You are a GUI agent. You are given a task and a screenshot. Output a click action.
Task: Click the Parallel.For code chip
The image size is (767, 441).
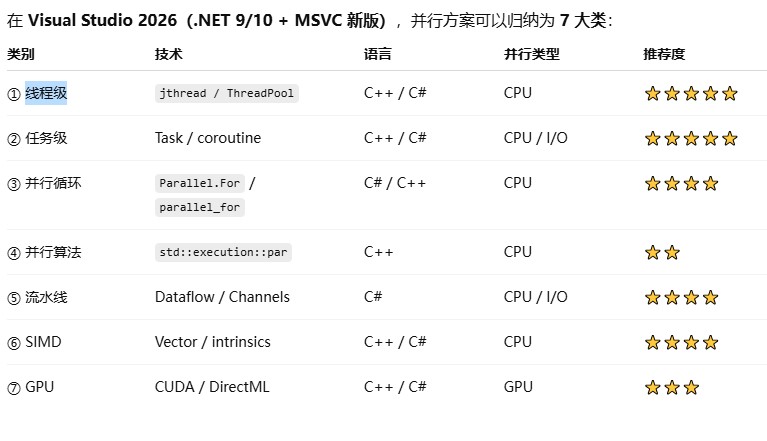click(201, 184)
